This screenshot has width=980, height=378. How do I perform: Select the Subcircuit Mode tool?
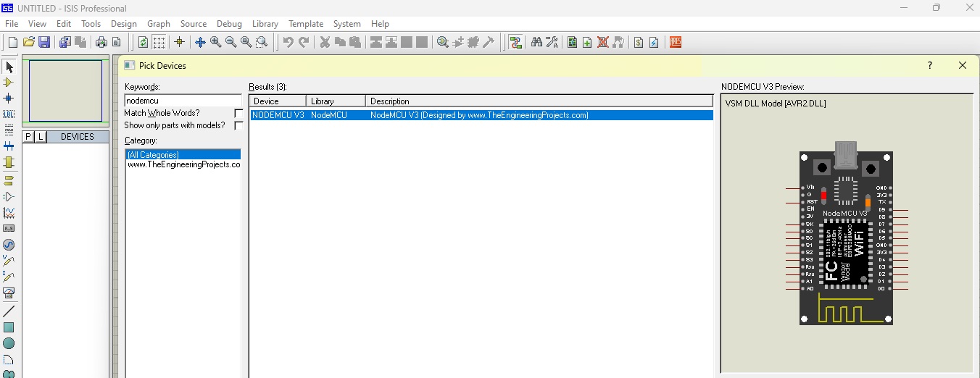tap(9, 162)
